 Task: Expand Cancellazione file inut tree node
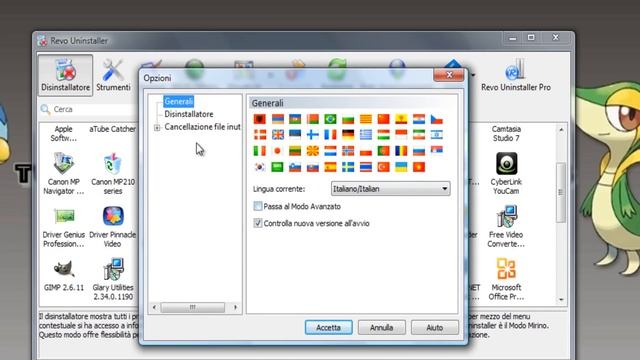click(157, 128)
